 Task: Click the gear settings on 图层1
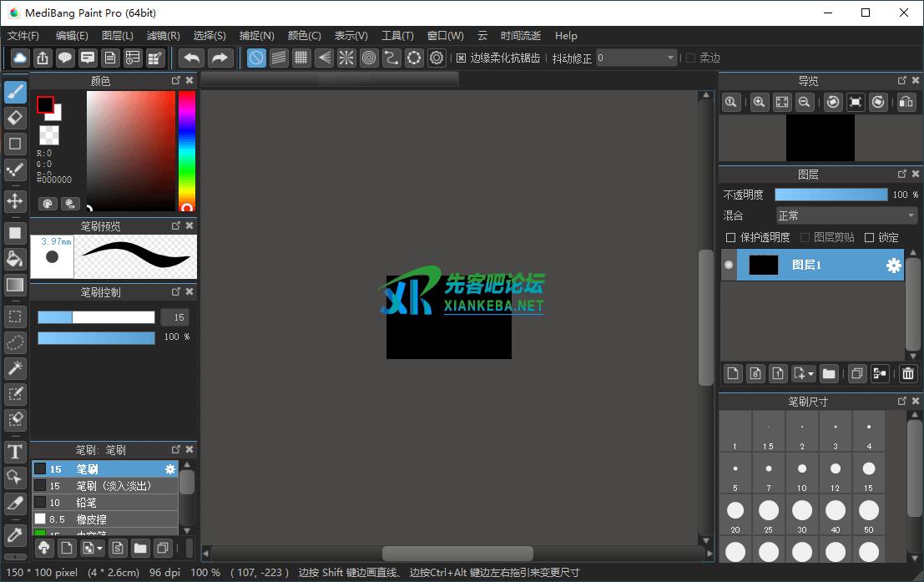pyautogui.click(x=893, y=265)
